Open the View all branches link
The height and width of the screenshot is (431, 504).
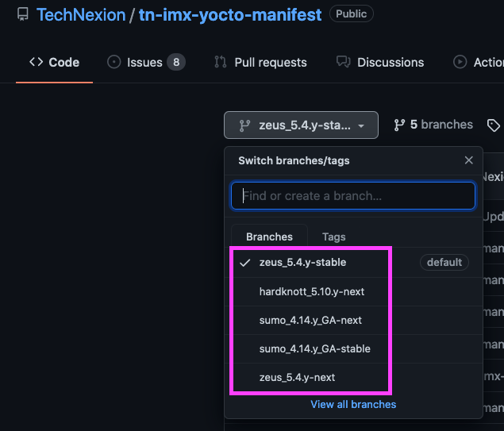353,404
